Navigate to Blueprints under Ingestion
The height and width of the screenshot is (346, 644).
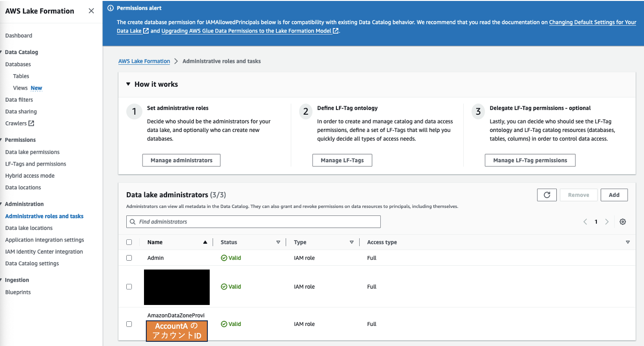click(x=18, y=292)
